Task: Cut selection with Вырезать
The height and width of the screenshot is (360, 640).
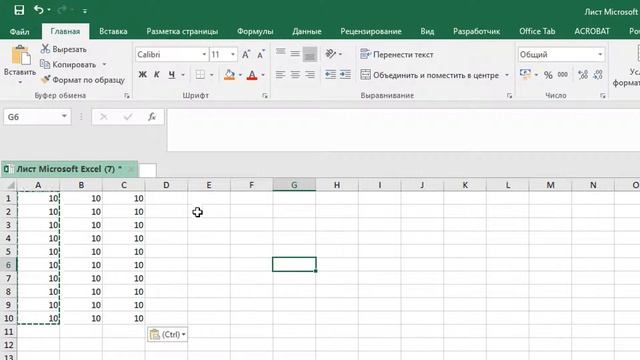Action: [64, 49]
